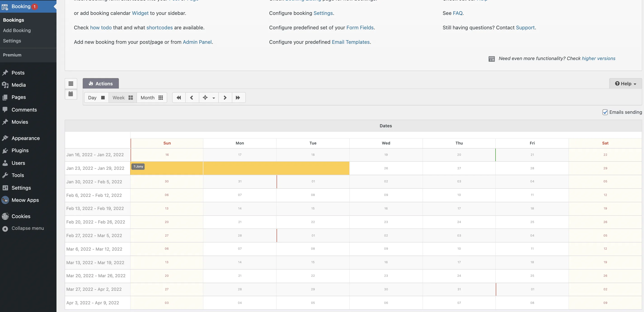Open the date navigation dropdown caret

coord(214,98)
